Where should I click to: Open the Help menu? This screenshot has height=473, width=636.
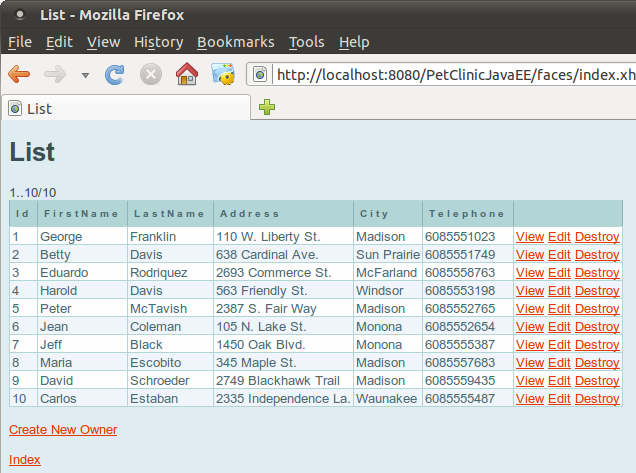click(354, 42)
